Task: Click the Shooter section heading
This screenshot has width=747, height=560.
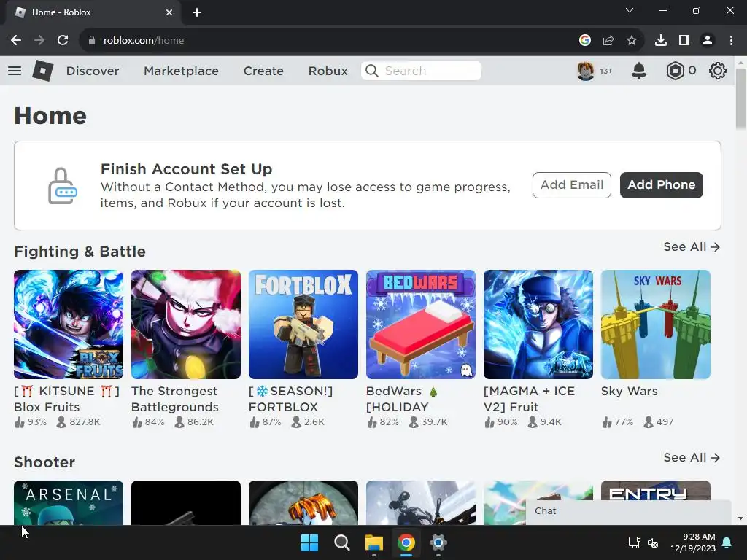Action: pos(44,462)
